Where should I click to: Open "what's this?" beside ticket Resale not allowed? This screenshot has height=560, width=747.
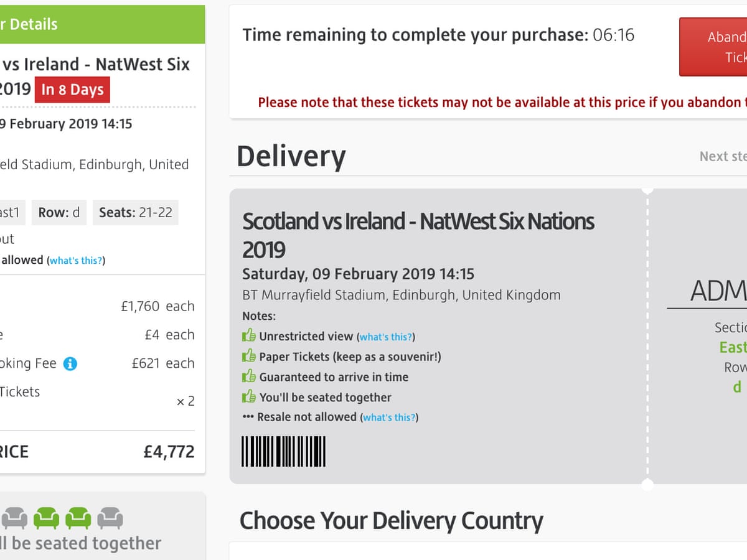point(389,418)
